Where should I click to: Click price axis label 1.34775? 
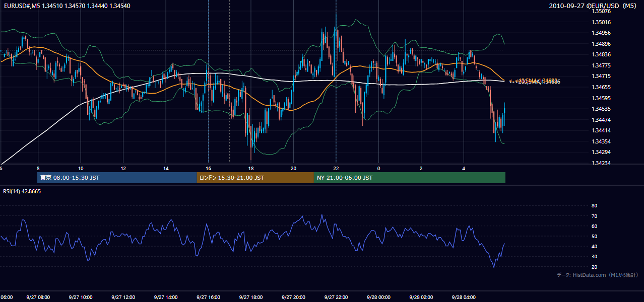601,65
